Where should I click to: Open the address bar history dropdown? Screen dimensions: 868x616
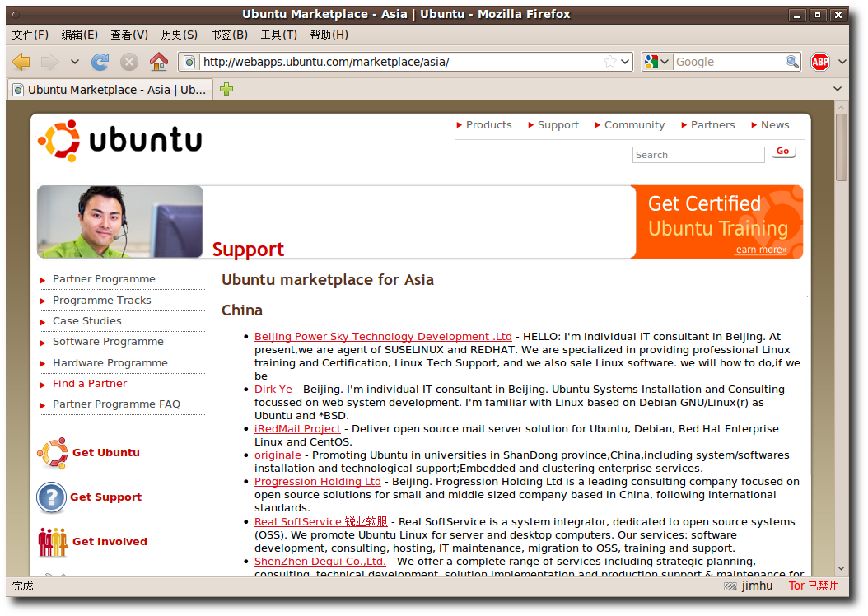tap(625, 62)
